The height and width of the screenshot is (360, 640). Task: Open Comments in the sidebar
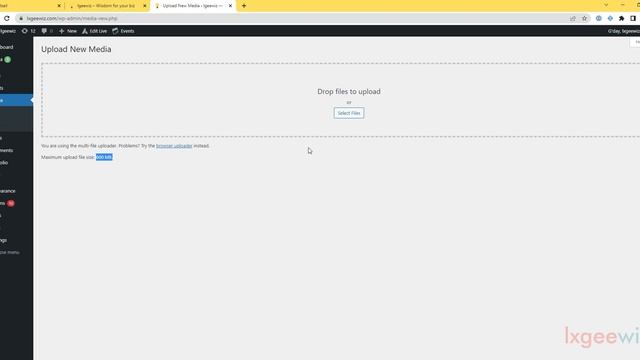click(7, 150)
